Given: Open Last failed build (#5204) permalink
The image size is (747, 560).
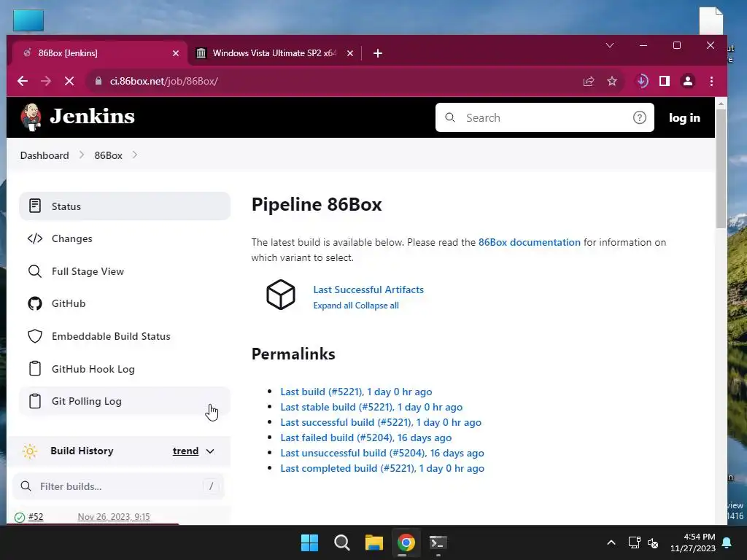Looking at the screenshot, I should point(366,437).
